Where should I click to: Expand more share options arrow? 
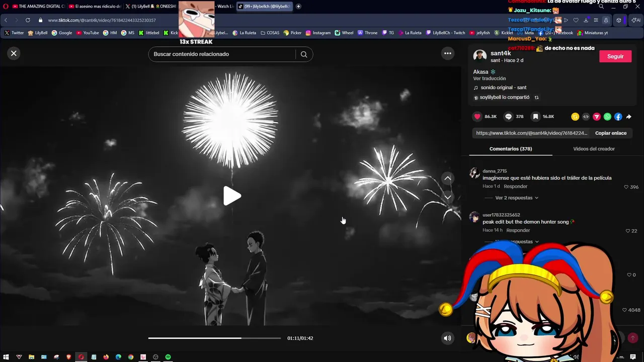tap(628, 117)
